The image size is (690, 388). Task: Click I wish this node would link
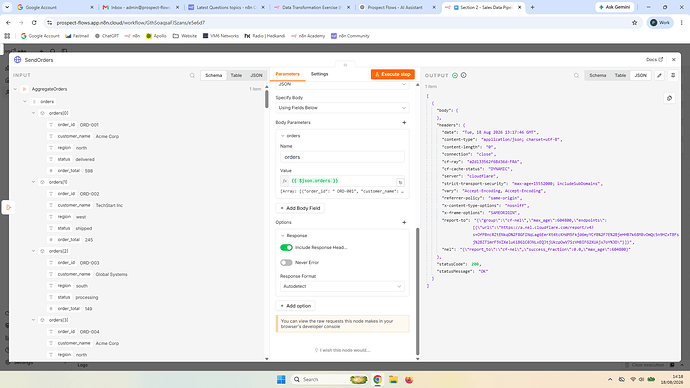[x=342, y=350]
